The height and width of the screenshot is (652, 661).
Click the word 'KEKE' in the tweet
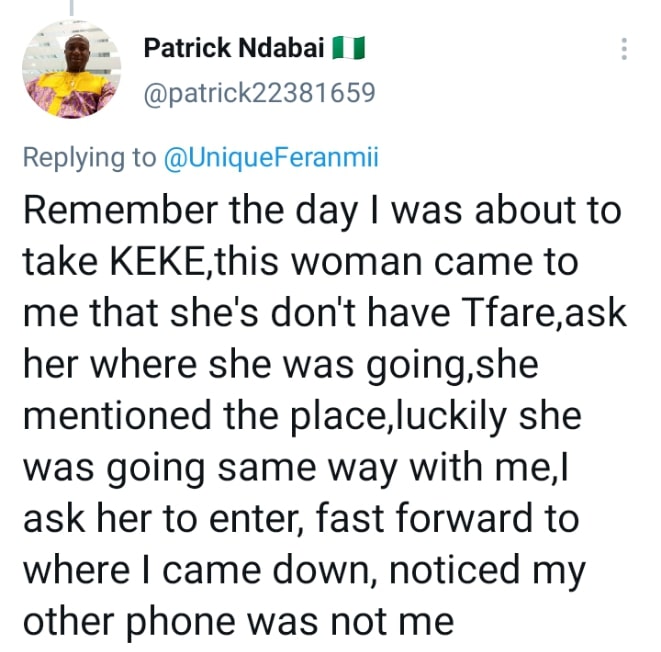tap(156, 262)
